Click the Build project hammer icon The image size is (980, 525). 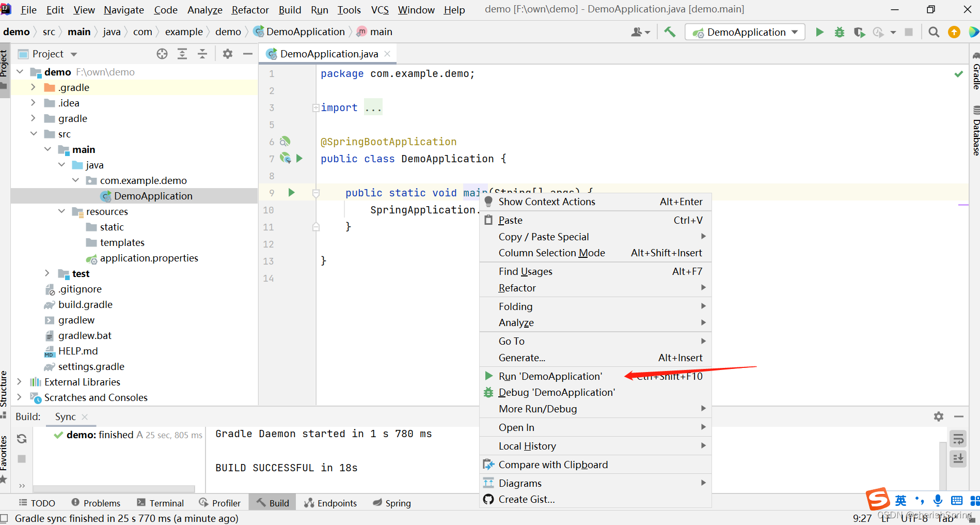coord(670,32)
